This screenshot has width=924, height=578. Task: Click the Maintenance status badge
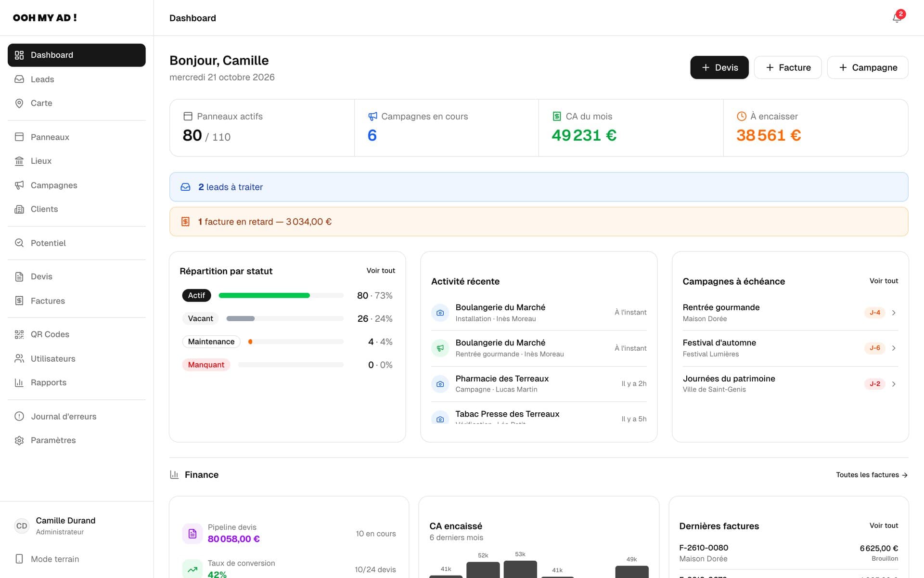pos(211,342)
